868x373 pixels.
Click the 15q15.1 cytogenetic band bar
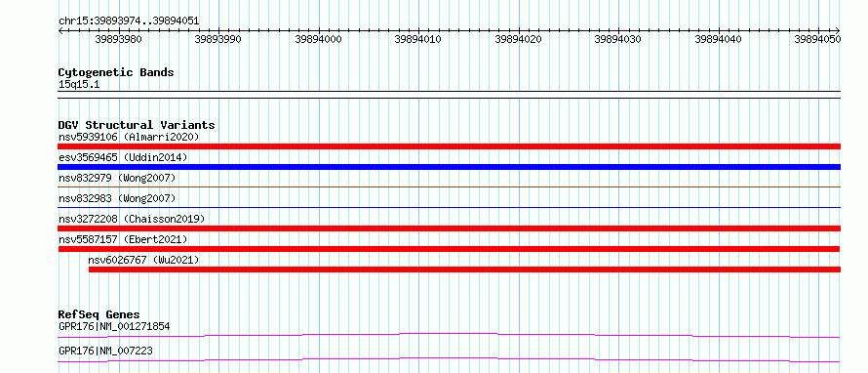pyautogui.click(x=449, y=94)
